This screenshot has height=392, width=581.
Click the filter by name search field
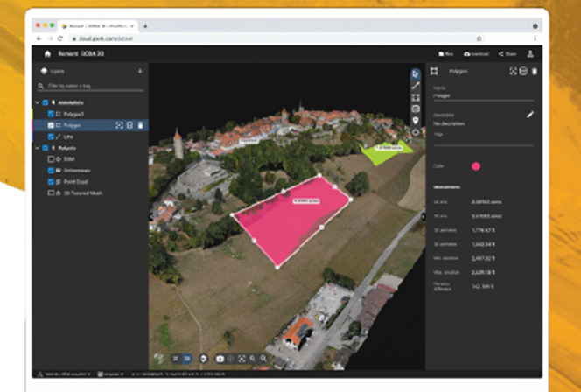tap(92, 86)
